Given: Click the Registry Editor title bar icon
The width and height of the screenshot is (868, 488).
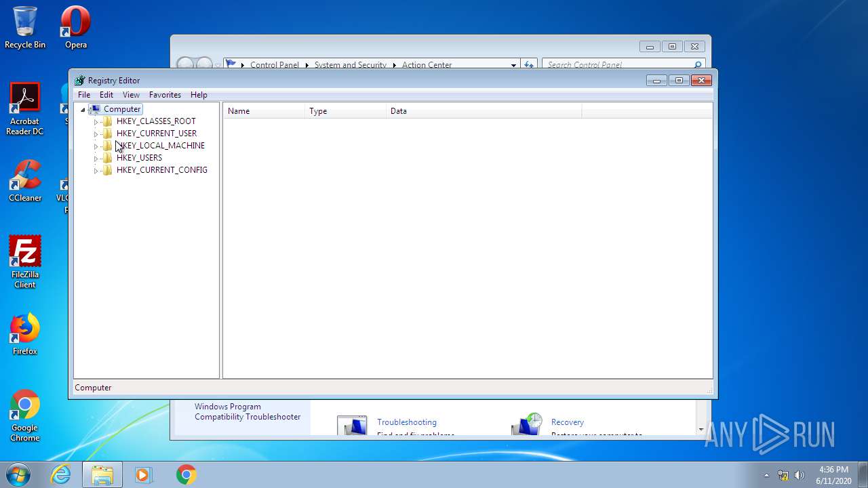Looking at the screenshot, I should pyautogui.click(x=80, y=81).
